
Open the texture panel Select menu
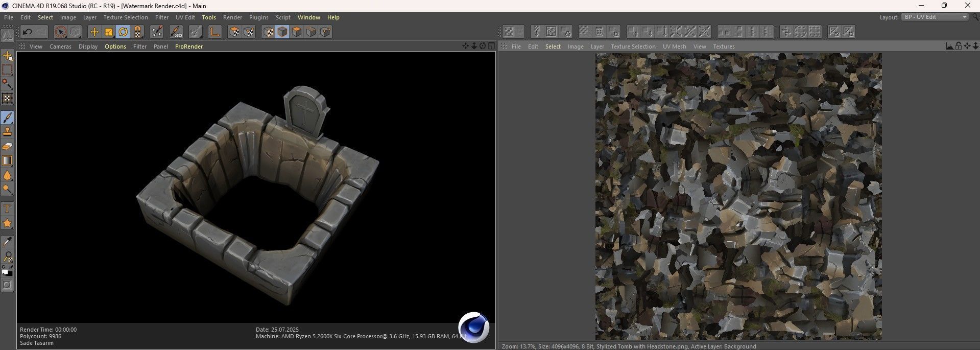(553, 46)
